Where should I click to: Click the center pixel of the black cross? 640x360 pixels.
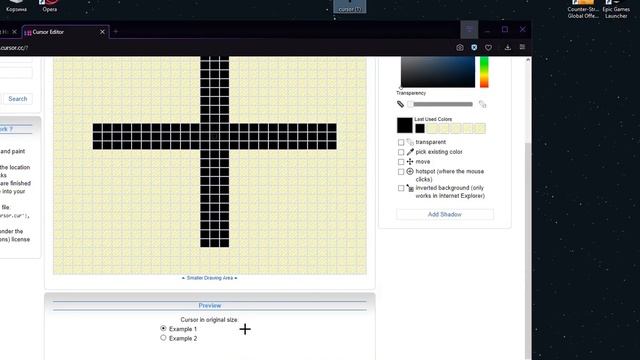coord(215,136)
